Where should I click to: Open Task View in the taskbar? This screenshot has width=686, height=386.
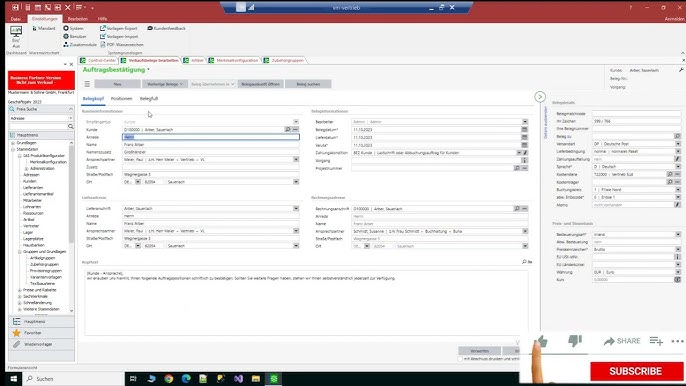133,379
